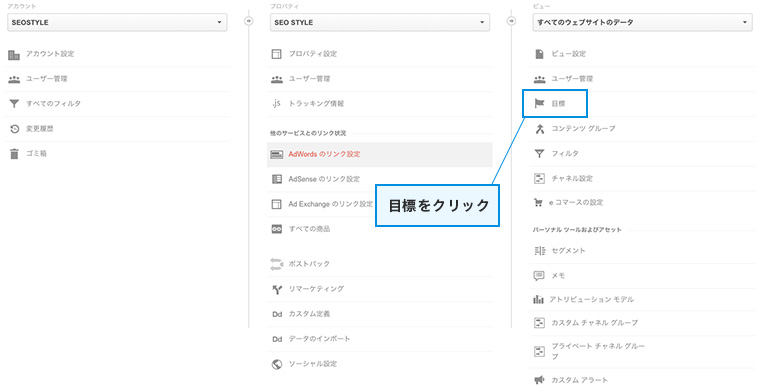Image resolution: width=768 pixels, height=388 pixels.
Task: Click the view フィルタ funnel icon
Action: tap(539, 154)
